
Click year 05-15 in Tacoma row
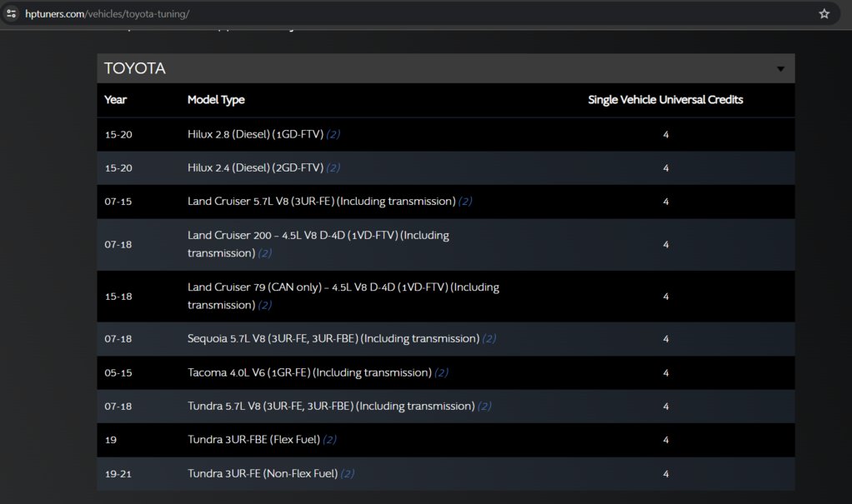118,373
